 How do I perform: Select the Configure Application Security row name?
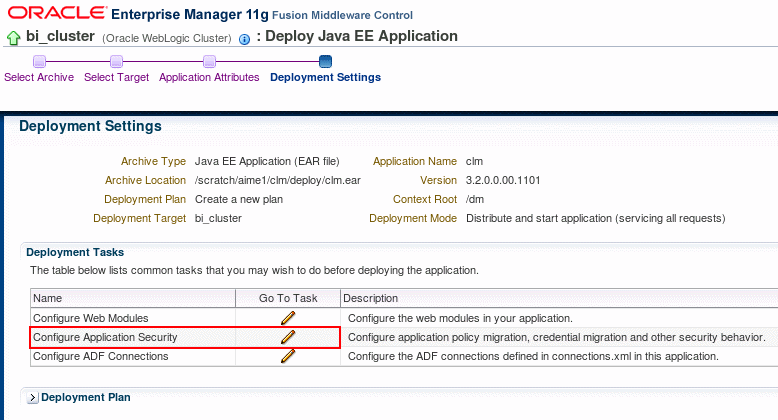tap(105, 337)
